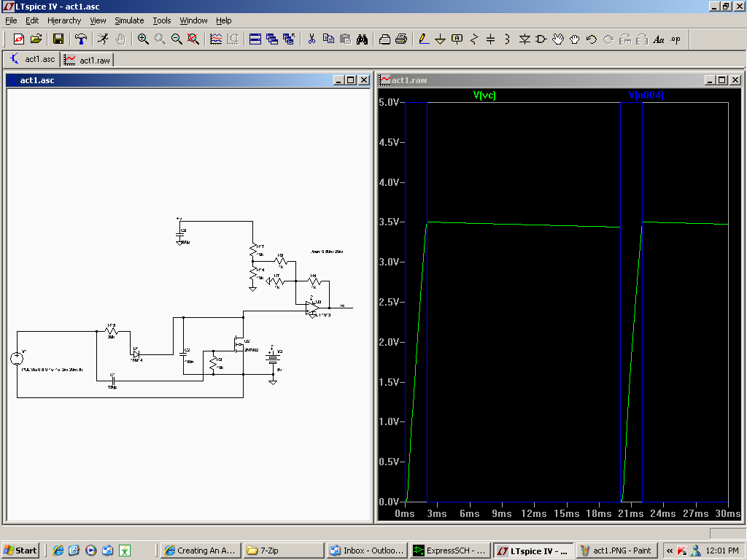
Task: Place a Capacitor from the toolbar
Action: click(491, 39)
